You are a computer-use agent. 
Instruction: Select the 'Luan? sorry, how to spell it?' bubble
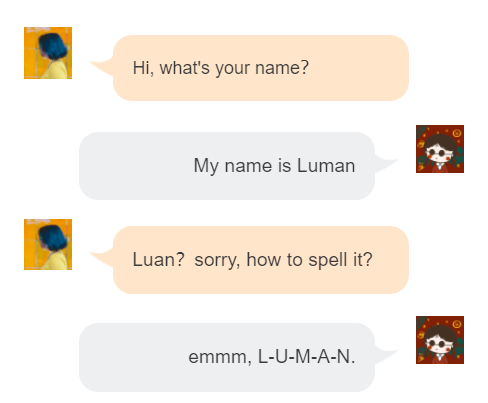[261, 260]
